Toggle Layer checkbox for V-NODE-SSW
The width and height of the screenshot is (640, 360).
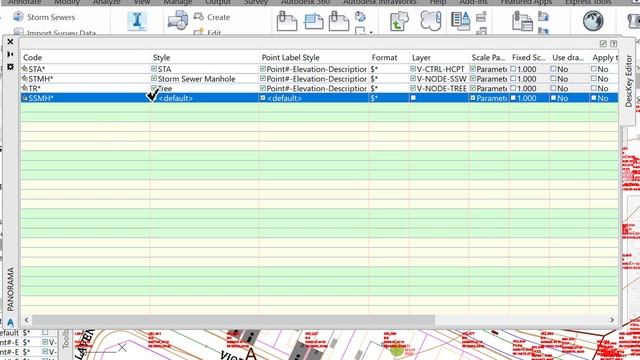click(x=413, y=78)
